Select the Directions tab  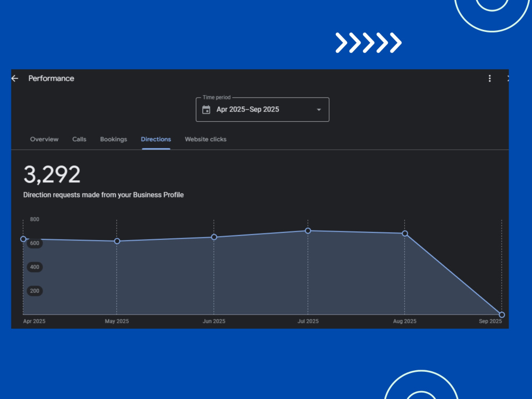(x=156, y=139)
